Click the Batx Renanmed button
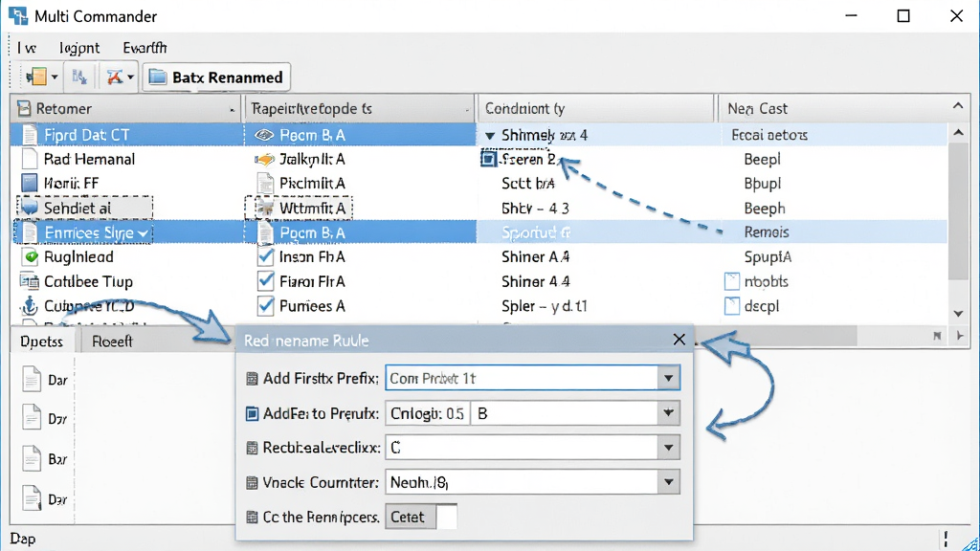The height and width of the screenshot is (551, 980). [216, 77]
